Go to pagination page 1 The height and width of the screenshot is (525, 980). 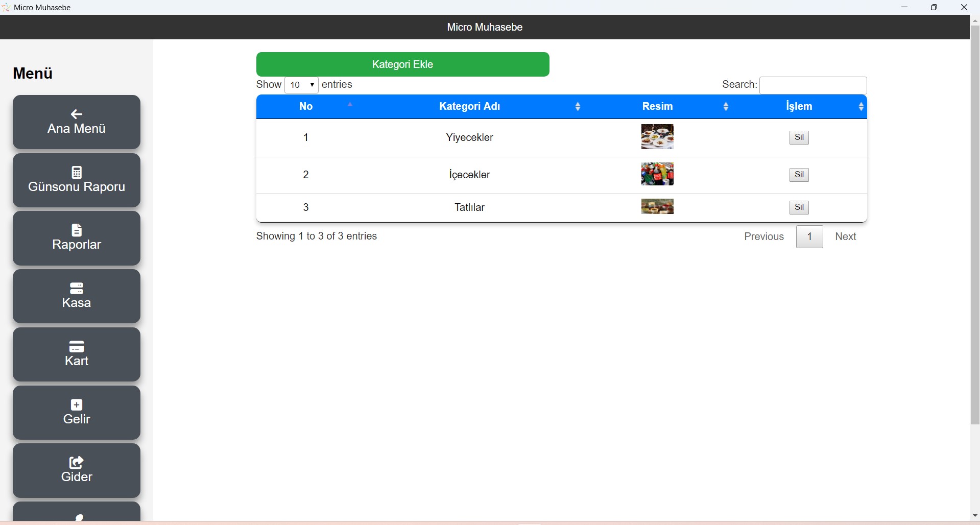pyautogui.click(x=809, y=237)
